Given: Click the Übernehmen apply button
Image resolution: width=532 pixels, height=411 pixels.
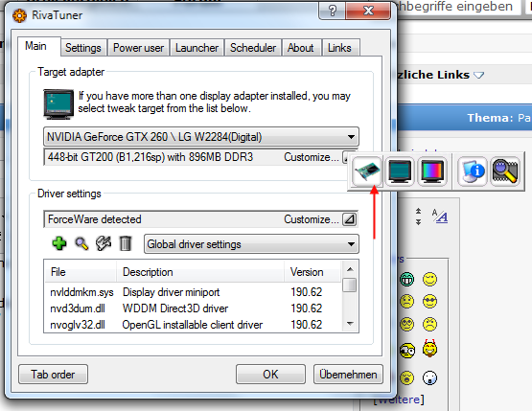Looking at the screenshot, I should point(348,375).
